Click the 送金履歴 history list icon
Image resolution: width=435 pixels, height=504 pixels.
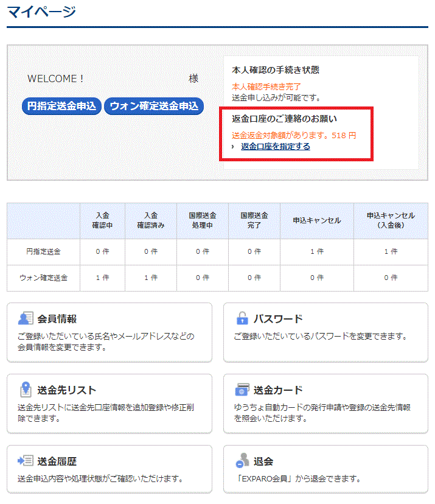click(x=26, y=461)
